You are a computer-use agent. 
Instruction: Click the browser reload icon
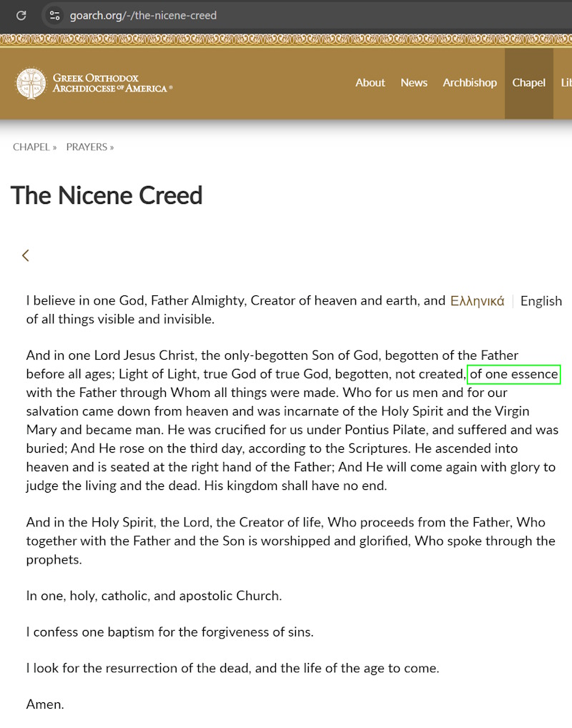pyautogui.click(x=21, y=15)
